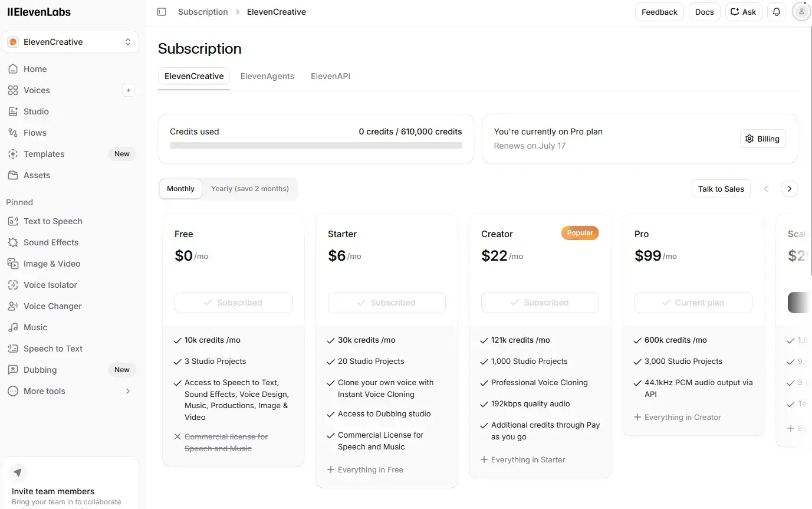
Task: Switch to the ElevenAgents tab
Action: 267,76
